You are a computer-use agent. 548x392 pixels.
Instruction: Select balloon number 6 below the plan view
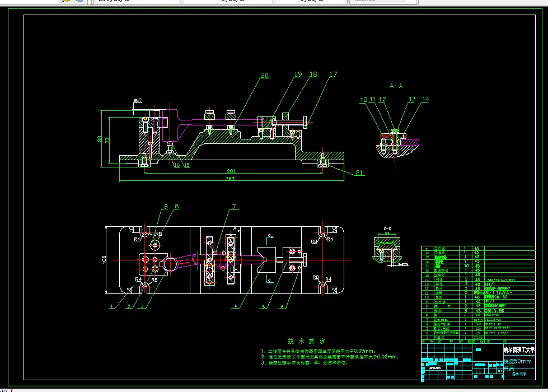(x=282, y=307)
